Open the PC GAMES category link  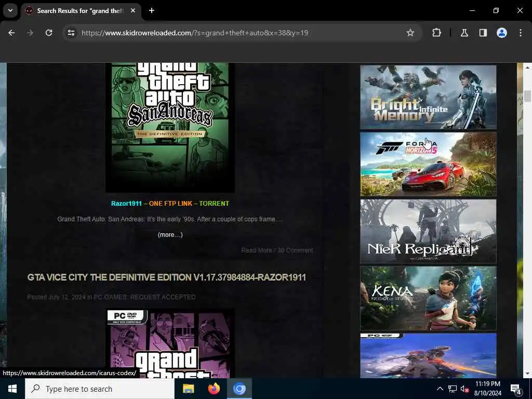coord(110,297)
